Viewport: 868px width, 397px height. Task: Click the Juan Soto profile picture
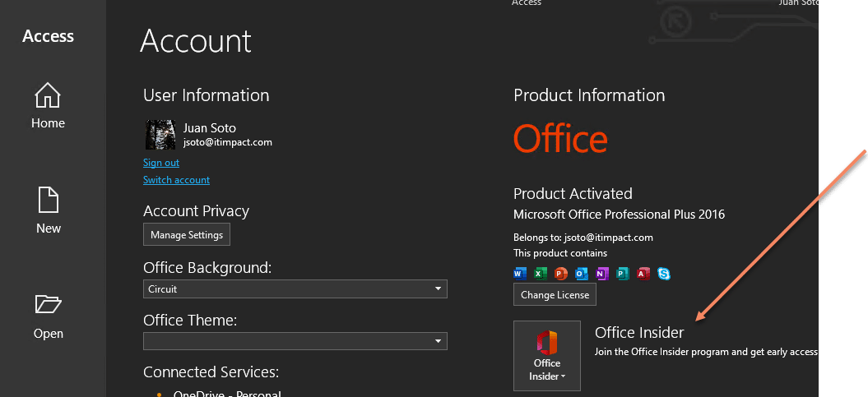[x=160, y=134]
